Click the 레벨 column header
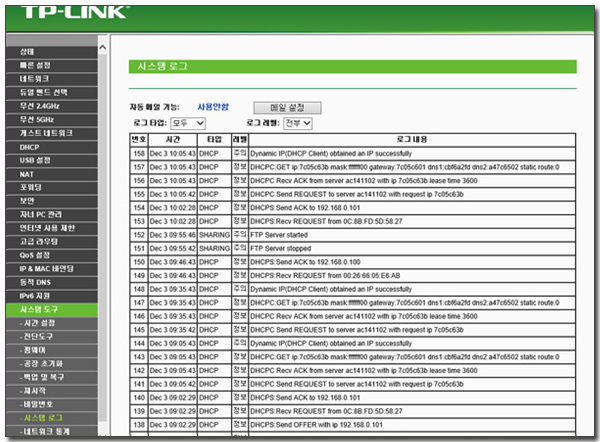 click(240, 140)
